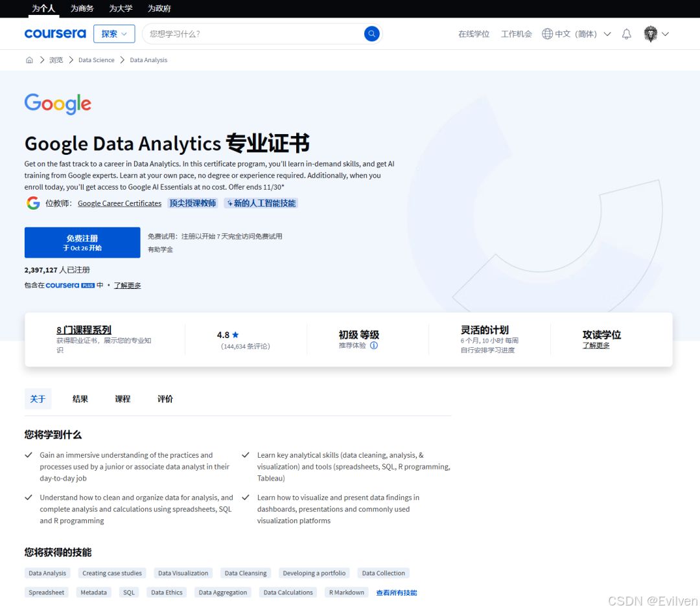
Task: Click 了解更多 next to Coursera Plus
Action: coord(127,286)
